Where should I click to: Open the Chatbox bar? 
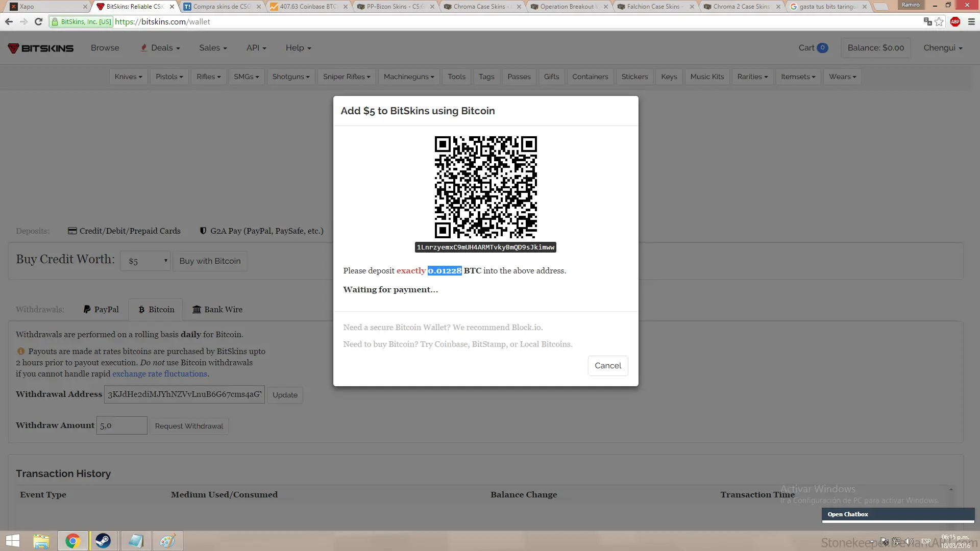898,515
